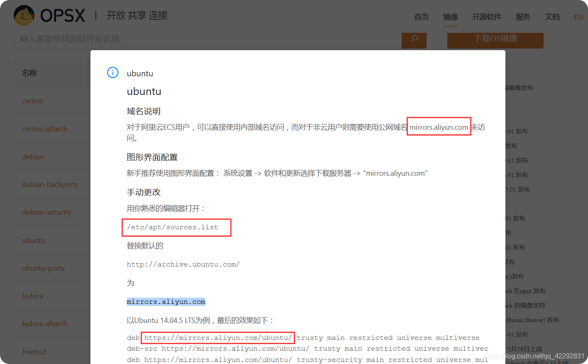Click the magnifier search icon button
The height and width of the screenshot is (364, 588).
tap(414, 39)
